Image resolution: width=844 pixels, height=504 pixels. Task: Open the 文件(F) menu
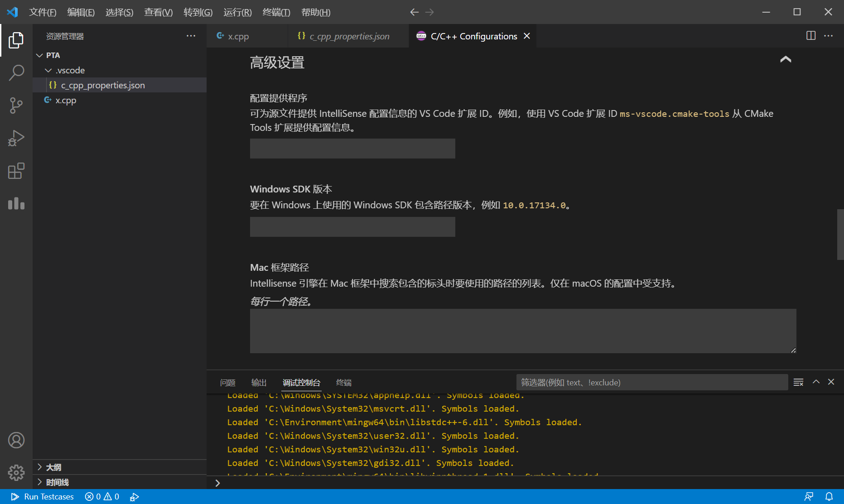[x=43, y=12]
